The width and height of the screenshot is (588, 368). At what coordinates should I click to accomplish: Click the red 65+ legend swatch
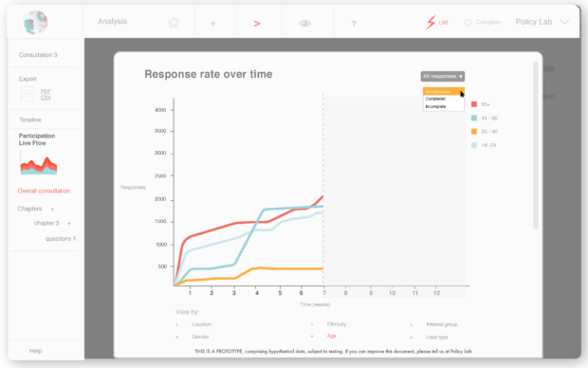474,104
